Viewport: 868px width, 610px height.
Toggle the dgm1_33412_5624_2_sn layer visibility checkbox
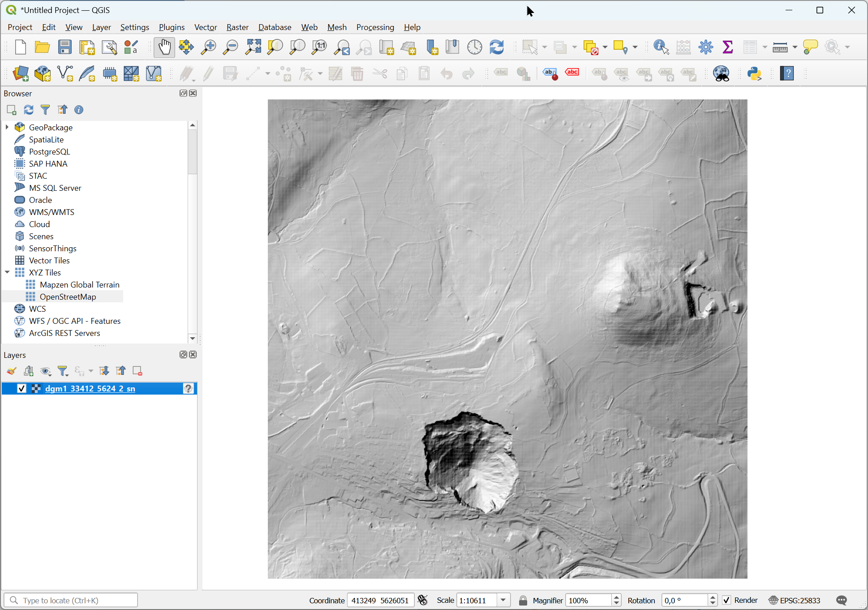pyautogui.click(x=21, y=388)
